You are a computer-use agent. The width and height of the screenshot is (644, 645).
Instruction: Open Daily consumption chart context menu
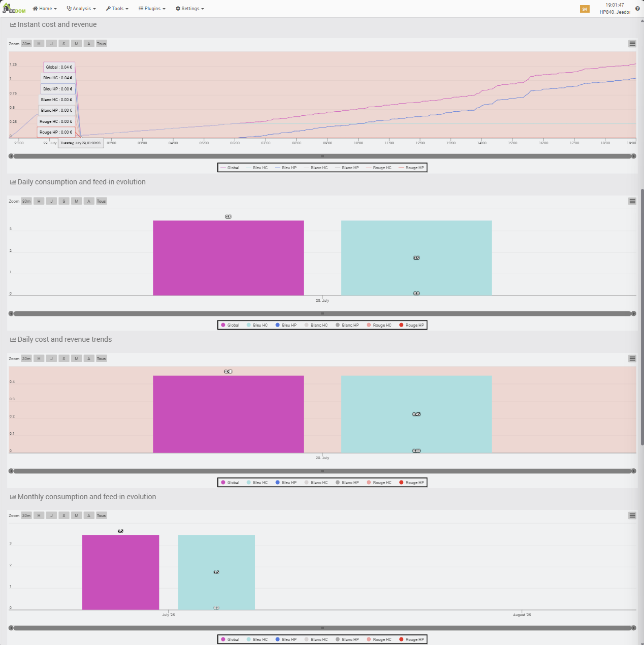point(632,201)
